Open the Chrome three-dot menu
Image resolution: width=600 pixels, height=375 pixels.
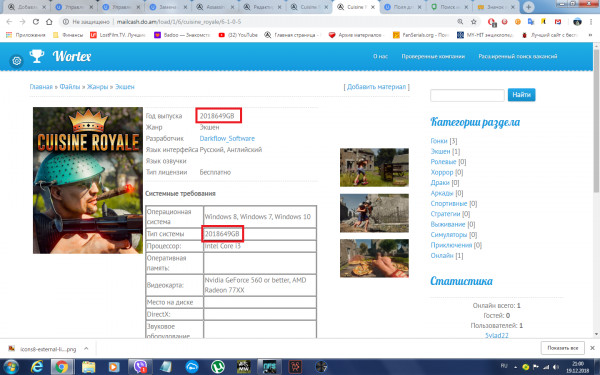(591, 22)
